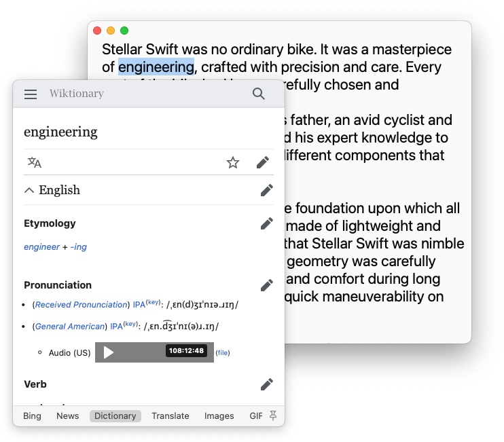Open the "-ing" suffix link
504x442 pixels.
pyautogui.click(x=79, y=247)
